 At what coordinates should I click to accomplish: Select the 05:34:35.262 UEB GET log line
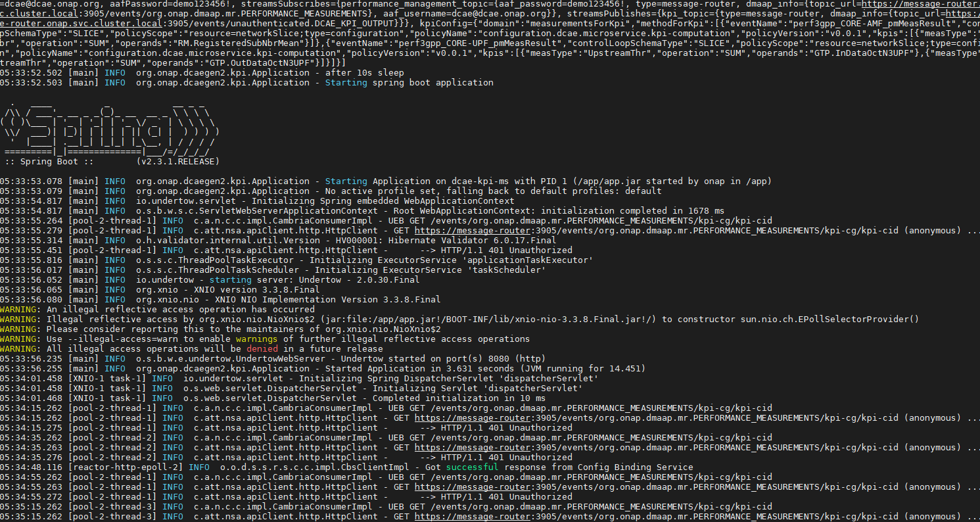coord(386,438)
